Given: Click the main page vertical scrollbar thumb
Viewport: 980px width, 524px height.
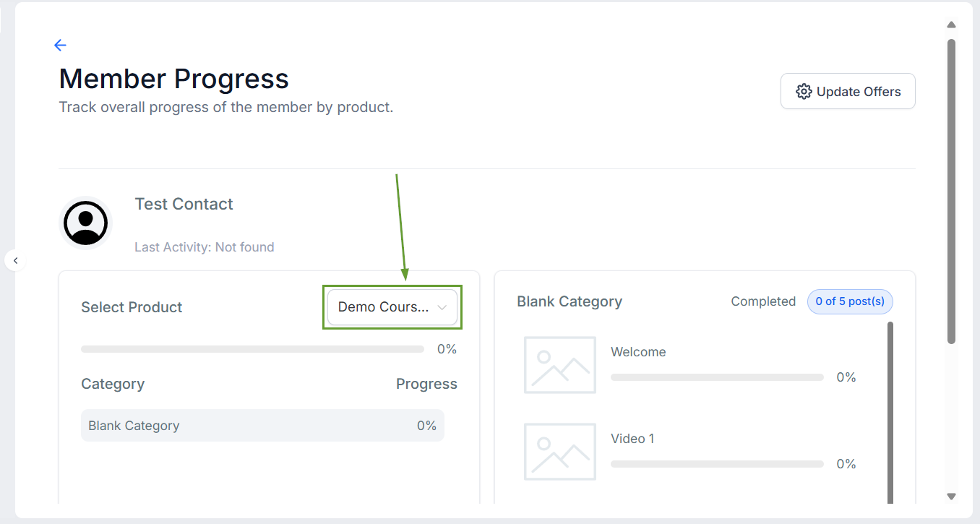Looking at the screenshot, I should (x=951, y=192).
